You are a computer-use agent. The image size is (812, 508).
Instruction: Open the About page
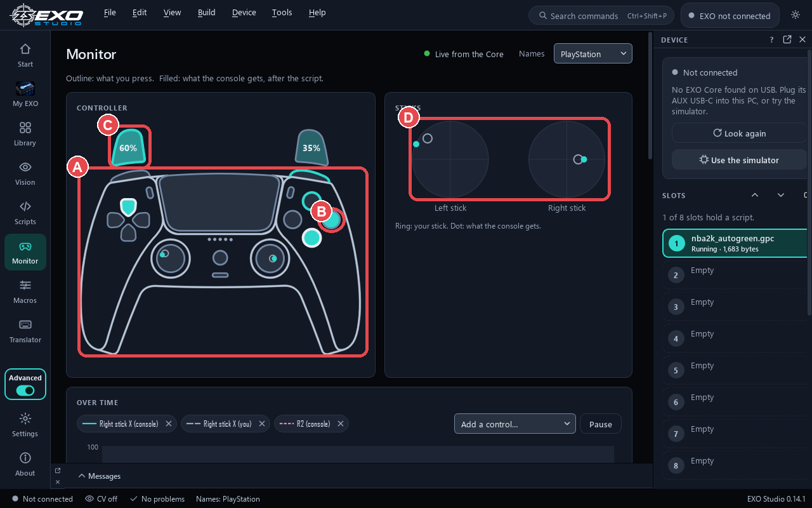click(x=25, y=464)
